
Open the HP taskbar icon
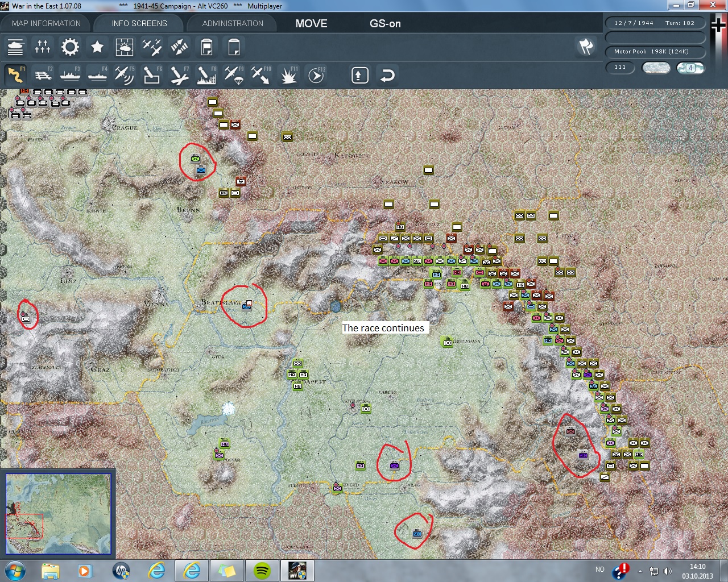[121, 571]
